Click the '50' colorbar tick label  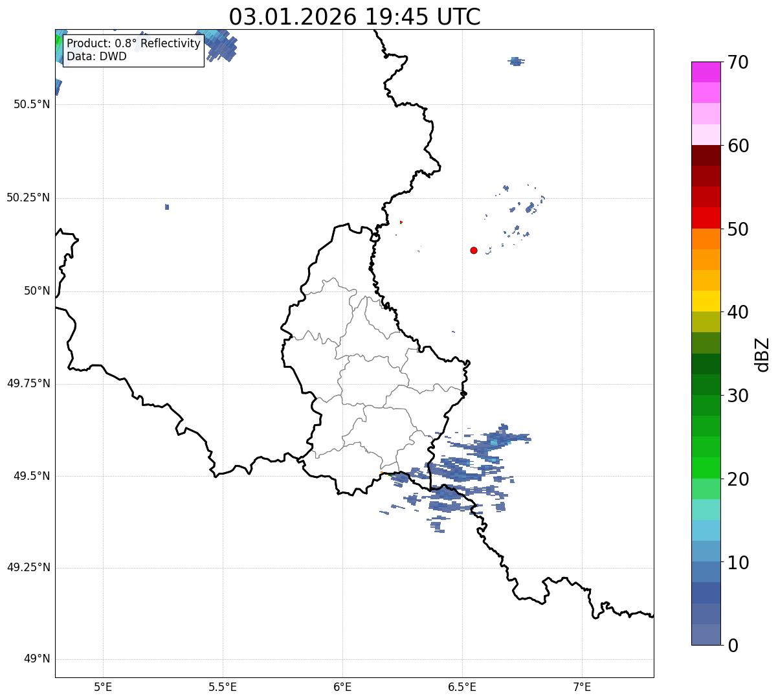[739, 229]
